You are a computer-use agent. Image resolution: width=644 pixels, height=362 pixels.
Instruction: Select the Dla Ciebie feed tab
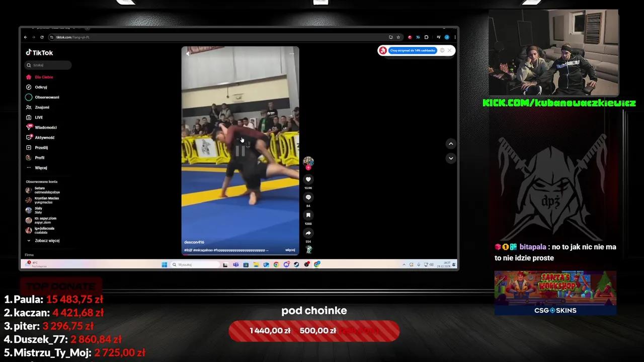pos(43,77)
